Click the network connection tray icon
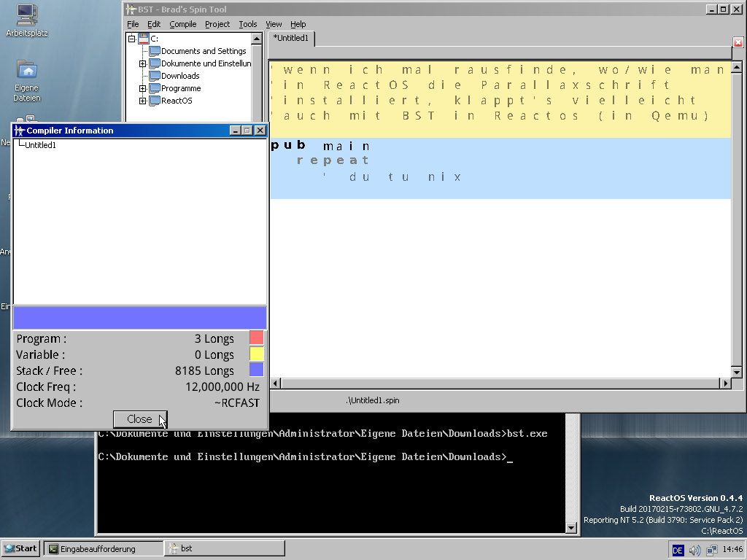747x560 pixels. tap(711, 550)
